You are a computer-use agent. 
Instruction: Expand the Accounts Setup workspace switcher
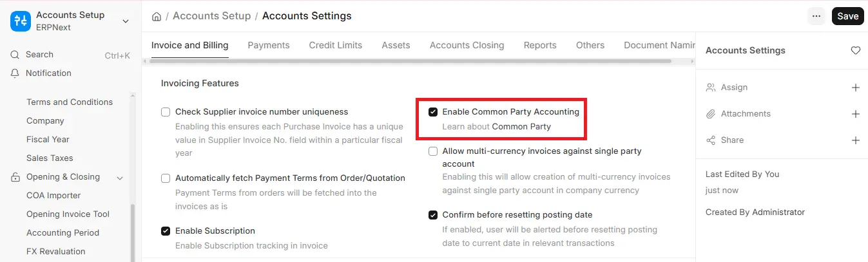point(126,21)
